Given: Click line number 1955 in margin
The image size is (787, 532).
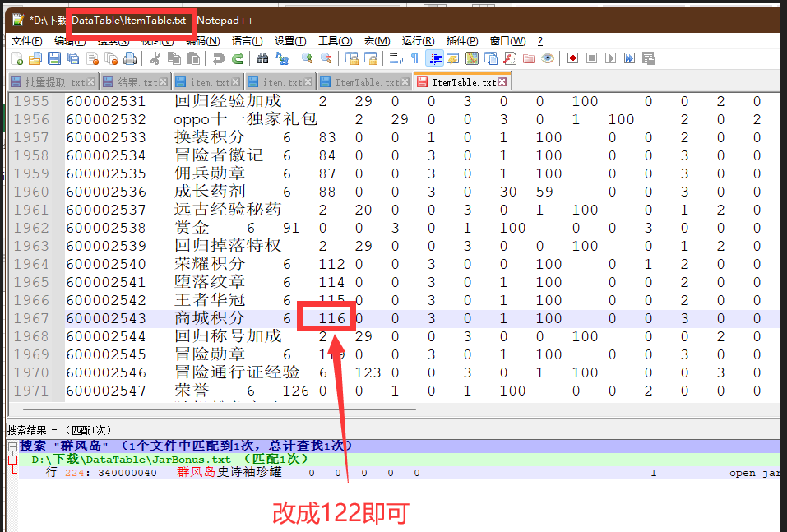Looking at the screenshot, I should click(31, 101).
